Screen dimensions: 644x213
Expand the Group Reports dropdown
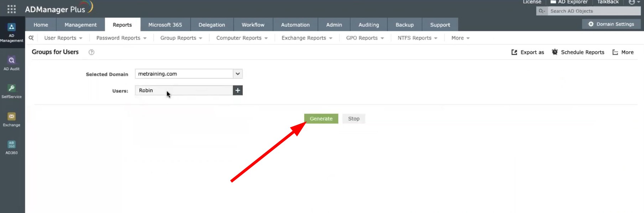click(x=181, y=38)
